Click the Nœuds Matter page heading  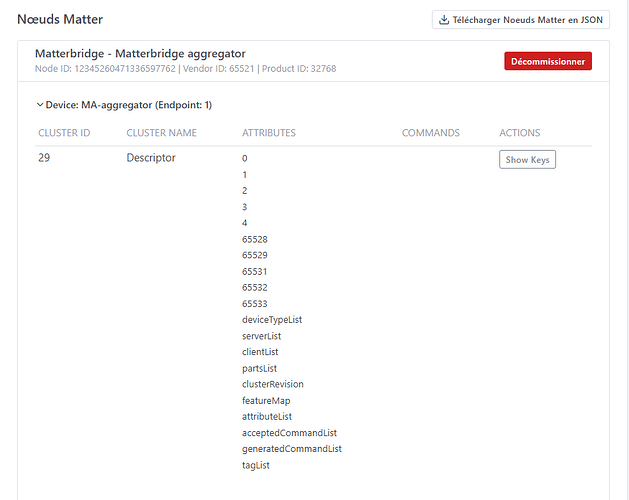(x=60, y=19)
